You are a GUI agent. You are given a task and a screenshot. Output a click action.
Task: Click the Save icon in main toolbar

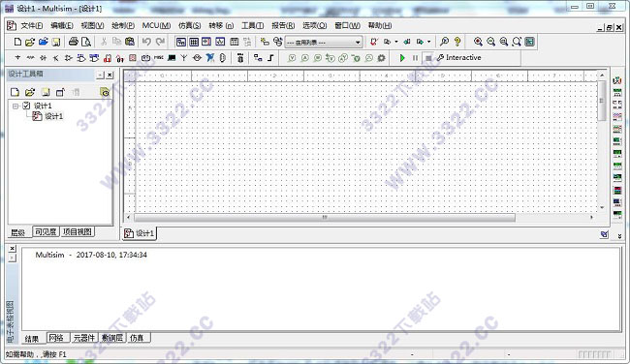[56, 42]
